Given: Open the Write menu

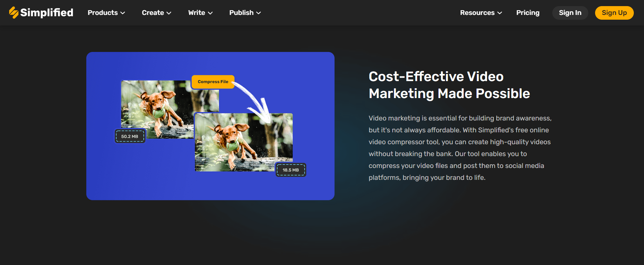Looking at the screenshot, I should point(197,13).
